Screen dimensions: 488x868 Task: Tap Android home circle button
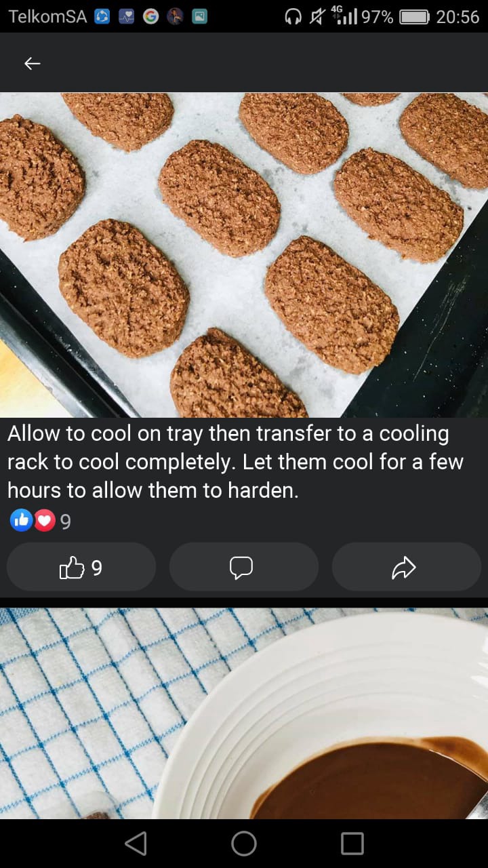coord(244,844)
